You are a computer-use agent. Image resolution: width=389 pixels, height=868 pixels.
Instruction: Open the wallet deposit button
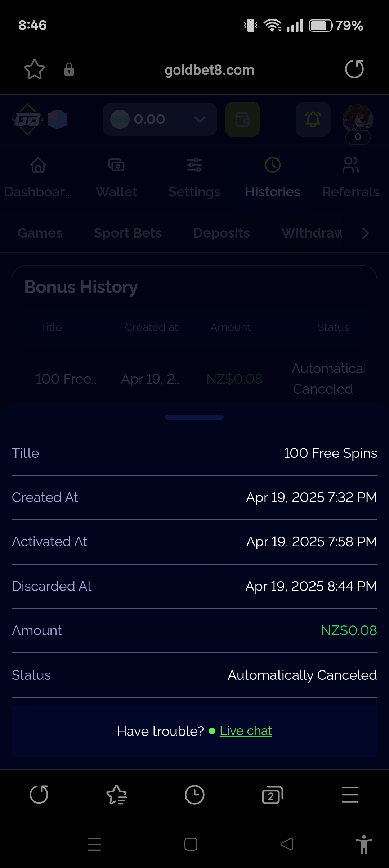click(x=242, y=119)
